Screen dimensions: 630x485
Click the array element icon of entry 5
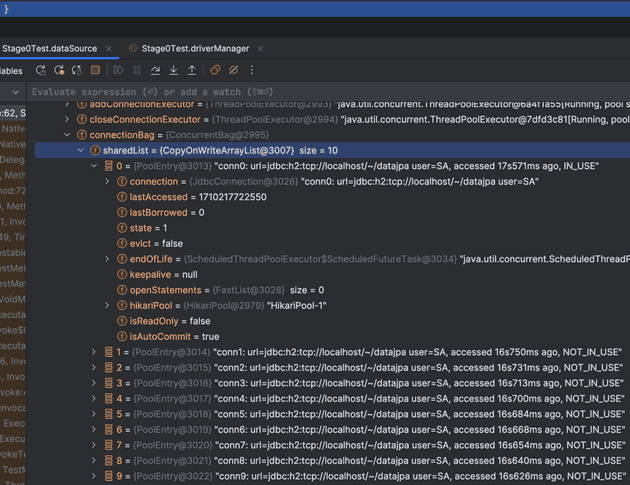coord(108,414)
